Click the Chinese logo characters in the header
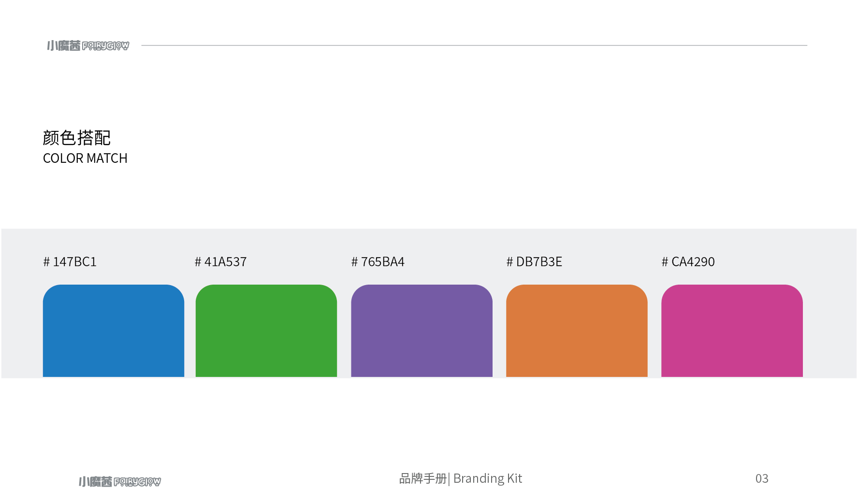 [63, 45]
